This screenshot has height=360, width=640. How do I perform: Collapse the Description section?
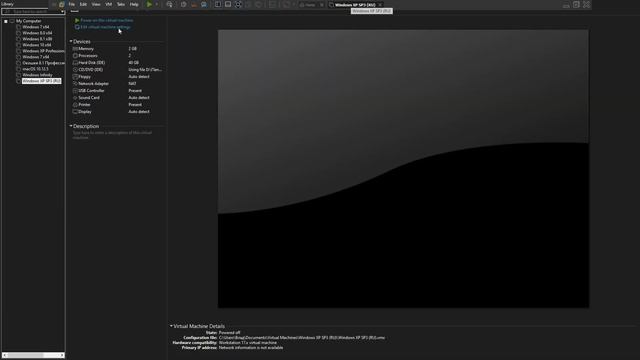click(x=71, y=126)
